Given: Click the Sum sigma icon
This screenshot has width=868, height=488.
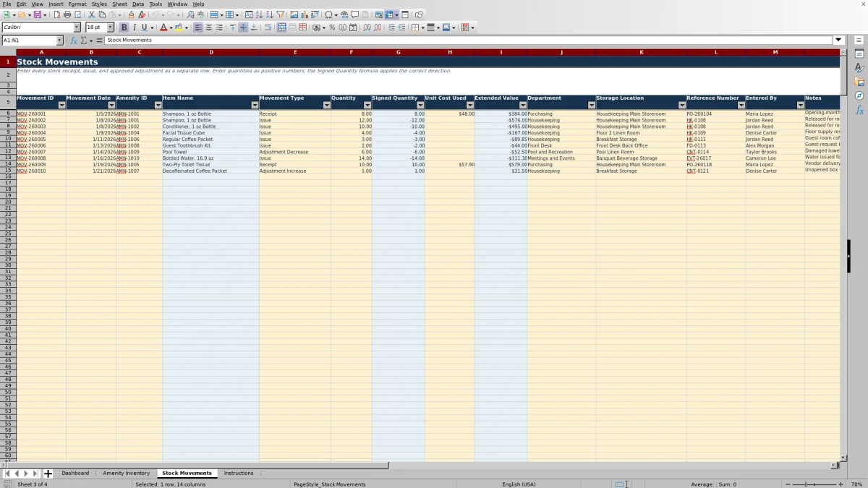Looking at the screenshot, I should [x=83, y=40].
